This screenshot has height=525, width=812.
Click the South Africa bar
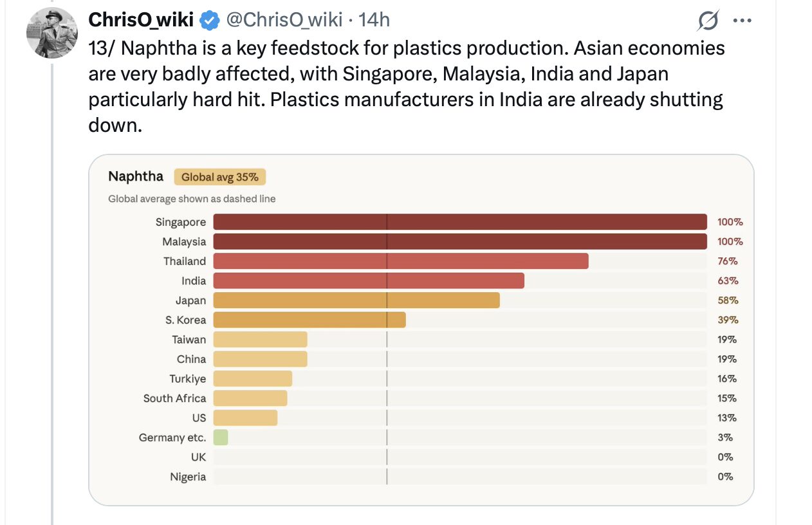click(250, 398)
